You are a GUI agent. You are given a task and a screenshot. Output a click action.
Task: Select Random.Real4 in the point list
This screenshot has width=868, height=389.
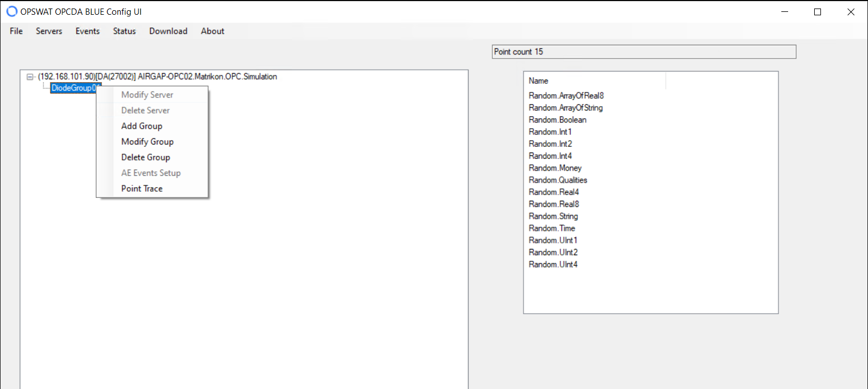[x=554, y=192]
